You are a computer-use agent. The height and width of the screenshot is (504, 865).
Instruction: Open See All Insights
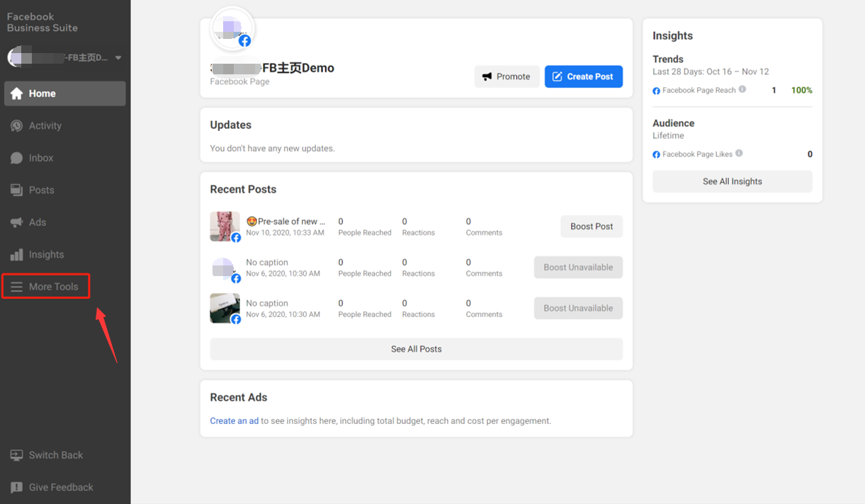[732, 181]
